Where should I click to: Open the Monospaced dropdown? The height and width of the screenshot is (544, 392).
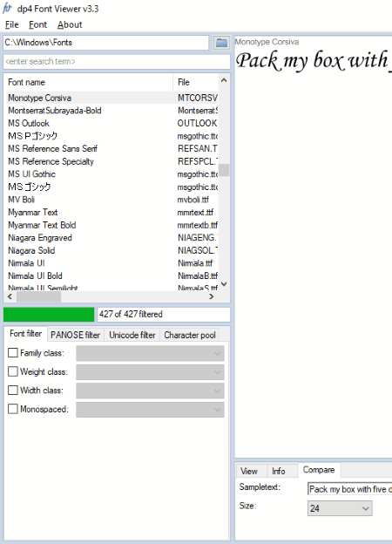point(150,410)
